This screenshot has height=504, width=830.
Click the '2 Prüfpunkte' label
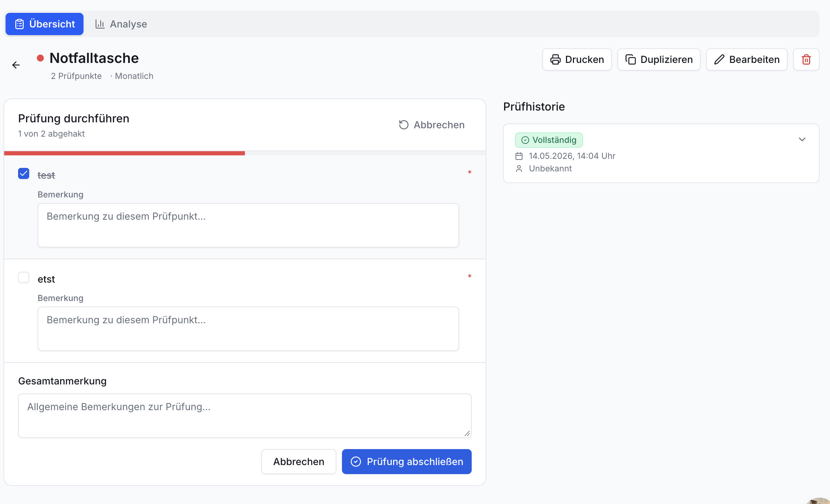click(76, 76)
